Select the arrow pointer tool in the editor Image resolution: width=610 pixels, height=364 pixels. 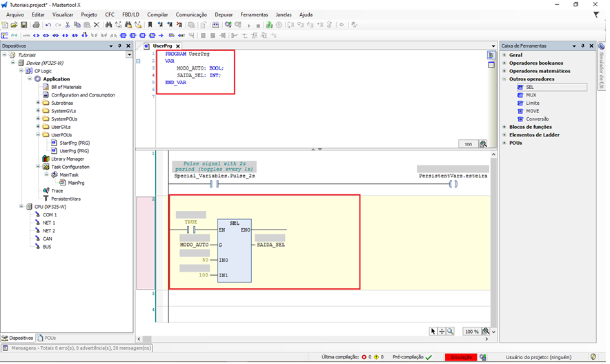[x=433, y=332]
